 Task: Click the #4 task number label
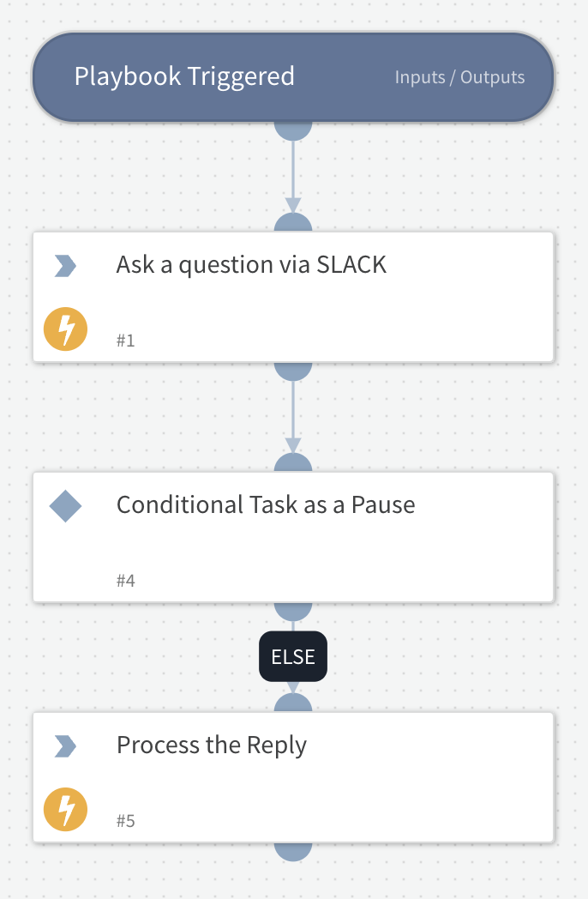pyautogui.click(x=126, y=580)
